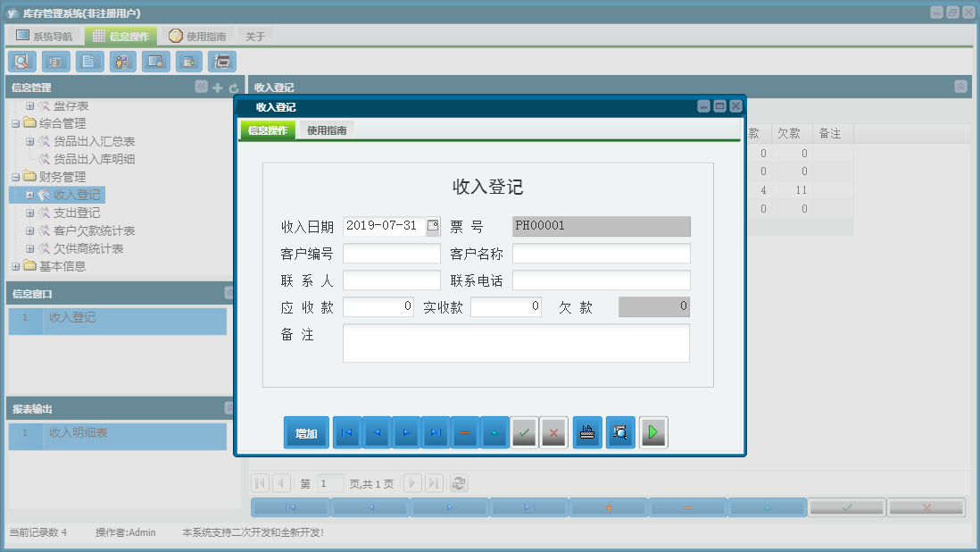Delete current record with the red minus icon

click(x=465, y=432)
